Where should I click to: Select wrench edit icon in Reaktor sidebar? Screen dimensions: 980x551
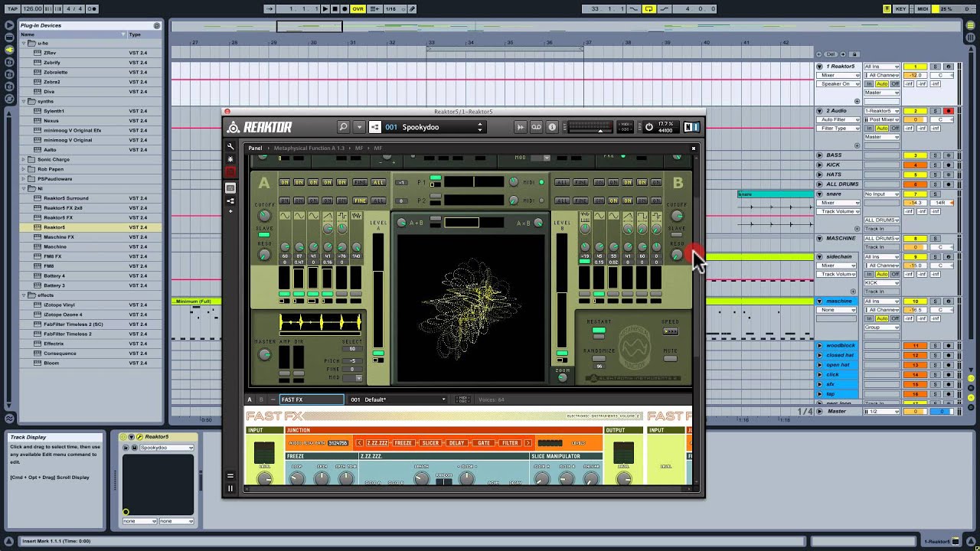230,147
